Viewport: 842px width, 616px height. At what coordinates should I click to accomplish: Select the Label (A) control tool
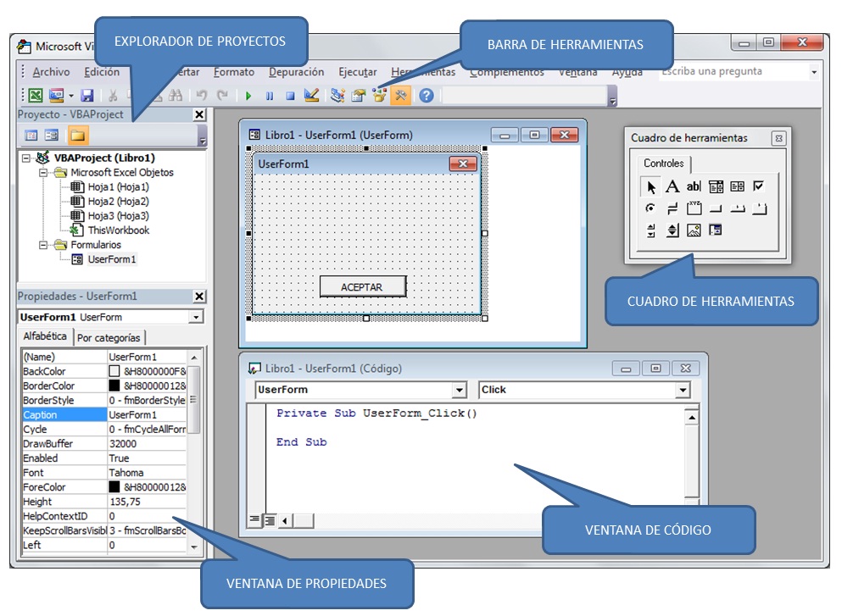coord(672,186)
